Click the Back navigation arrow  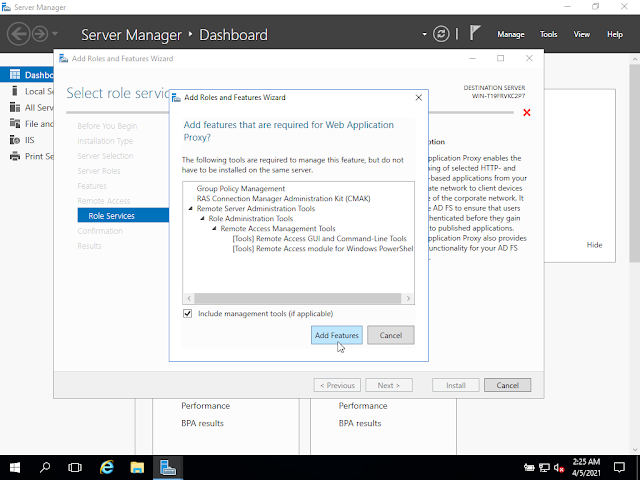[18, 34]
